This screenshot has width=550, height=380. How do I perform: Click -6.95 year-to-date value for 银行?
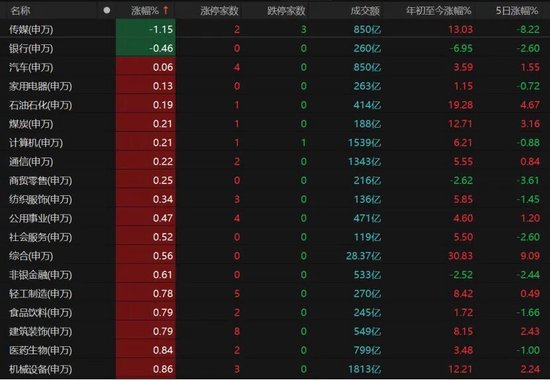[461, 48]
